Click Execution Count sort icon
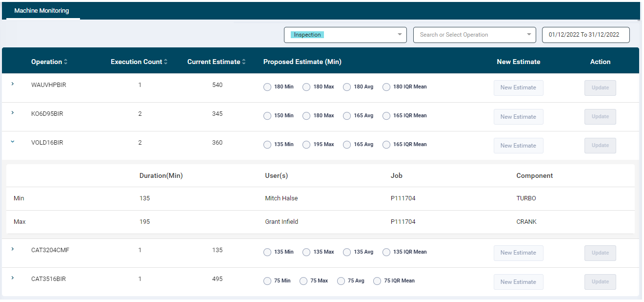 click(165, 62)
